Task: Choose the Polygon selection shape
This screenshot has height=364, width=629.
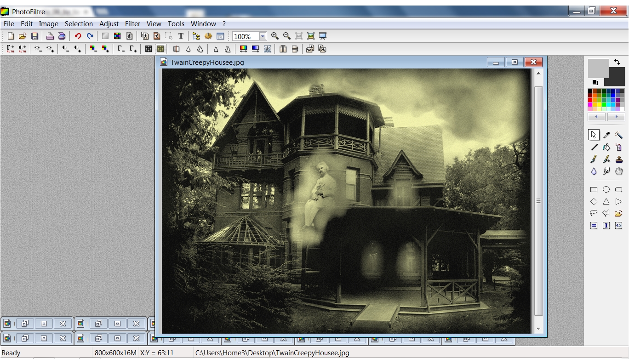Action: click(x=606, y=213)
